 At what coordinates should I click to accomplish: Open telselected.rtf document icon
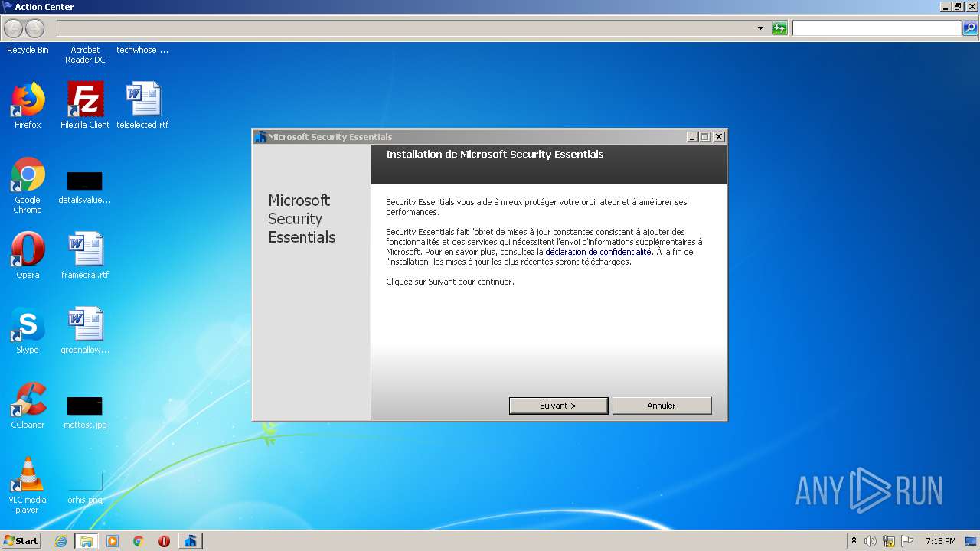click(x=142, y=106)
